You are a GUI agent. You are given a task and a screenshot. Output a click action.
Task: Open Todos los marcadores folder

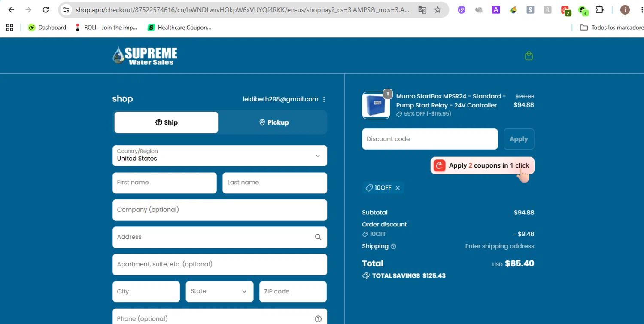[611, 28]
